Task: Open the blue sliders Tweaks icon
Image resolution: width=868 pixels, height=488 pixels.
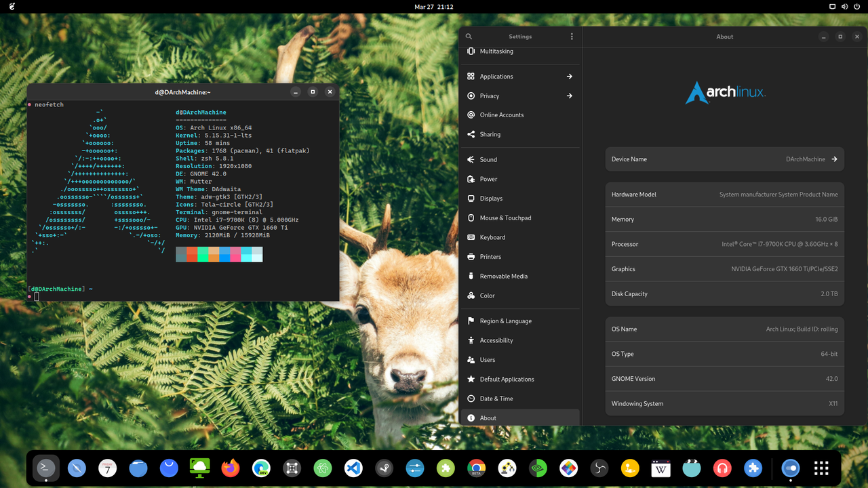Action: [415, 468]
